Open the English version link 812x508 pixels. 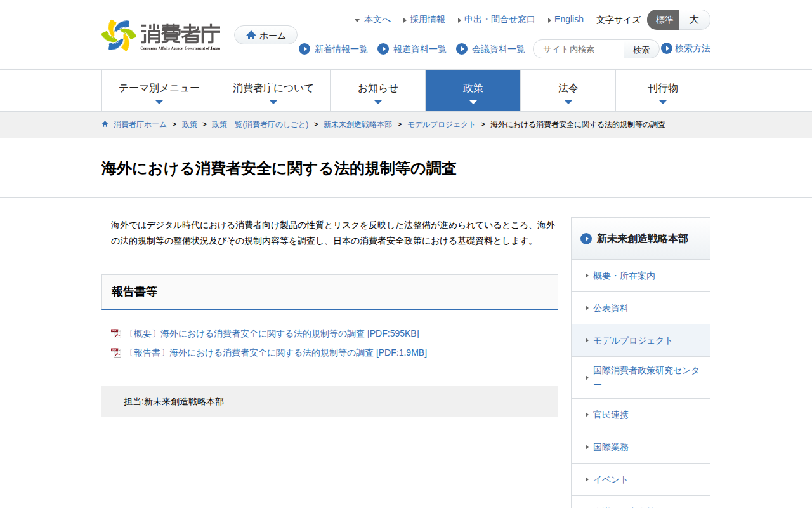[x=568, y=20]
